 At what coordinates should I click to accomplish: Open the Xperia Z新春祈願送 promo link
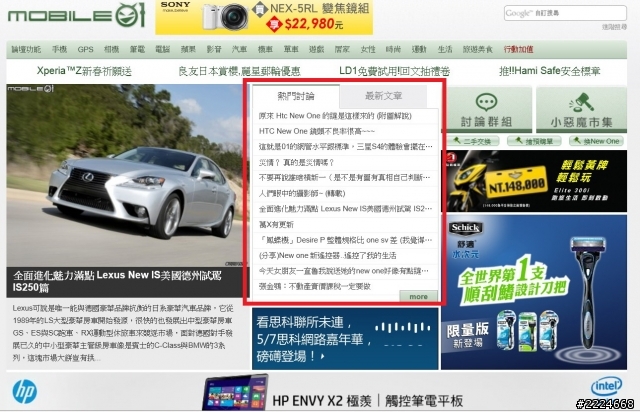(x=84, y=71)
